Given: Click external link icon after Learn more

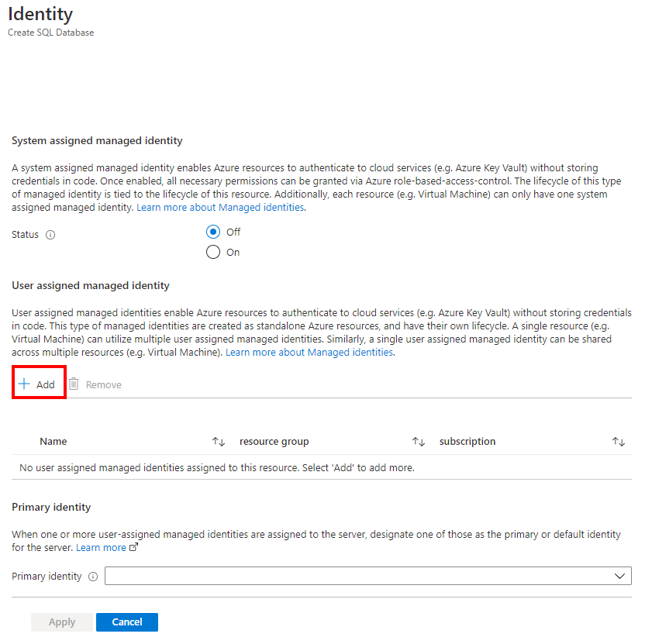Looking at the screenshot, I should point(133,547).
